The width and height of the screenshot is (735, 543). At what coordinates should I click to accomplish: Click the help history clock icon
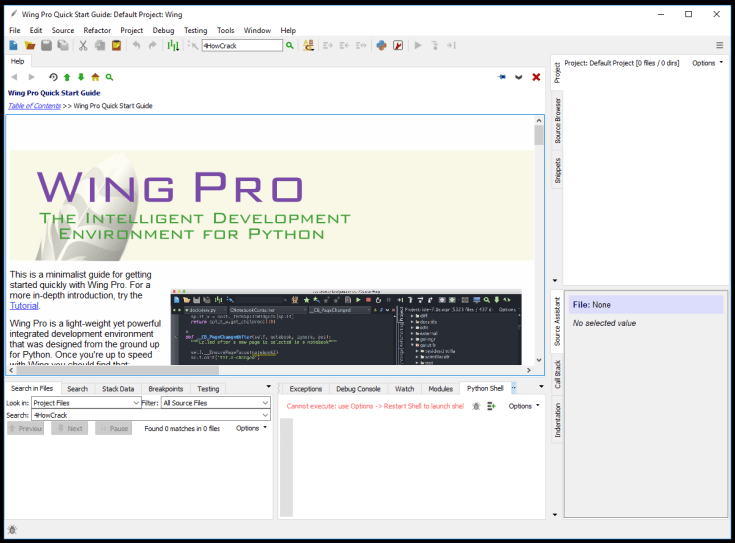coord(53,77)
